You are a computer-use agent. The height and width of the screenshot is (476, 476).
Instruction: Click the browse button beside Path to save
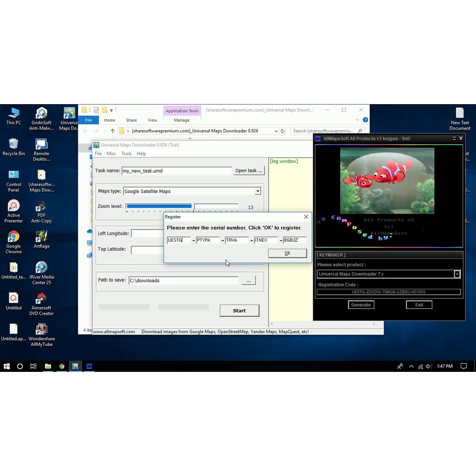(249, 281)
